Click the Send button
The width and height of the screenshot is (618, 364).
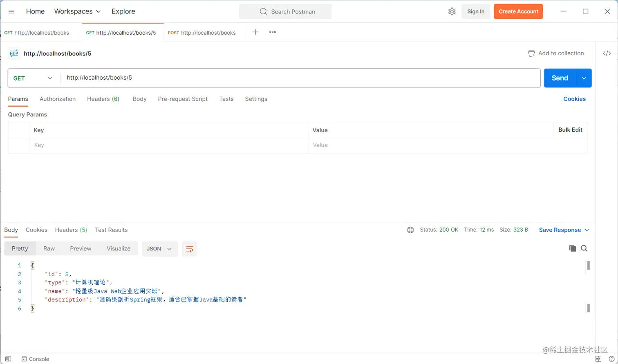click(560, 78)
